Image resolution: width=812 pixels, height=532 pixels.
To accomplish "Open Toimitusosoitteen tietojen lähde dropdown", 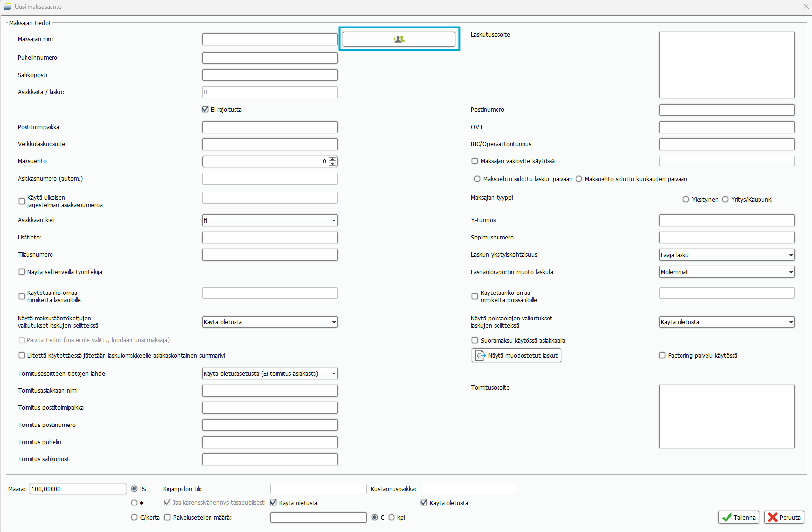I will [x=270, y=373].
